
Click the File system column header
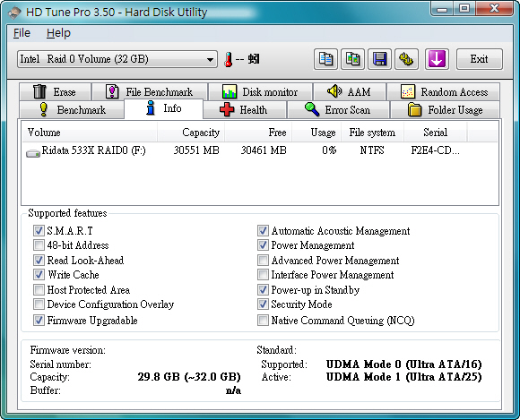372,133
